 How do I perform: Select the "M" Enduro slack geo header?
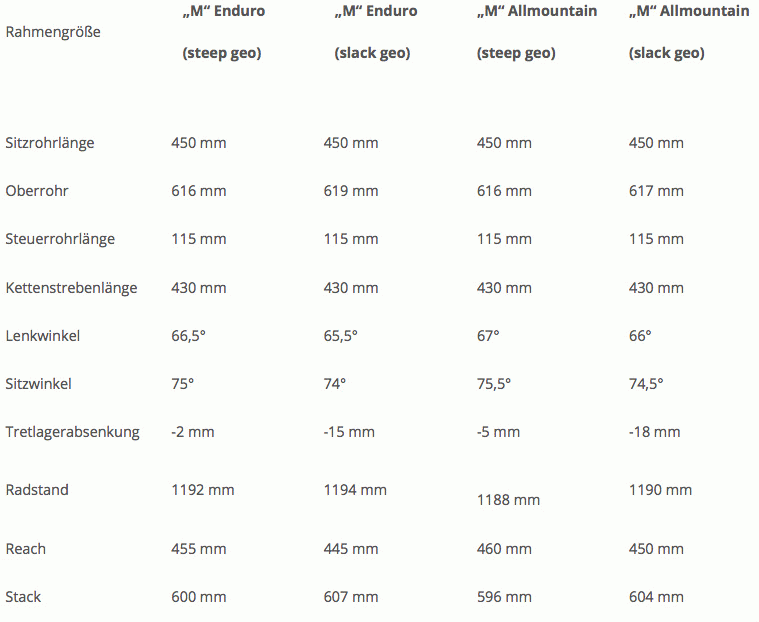click(376, 31)
